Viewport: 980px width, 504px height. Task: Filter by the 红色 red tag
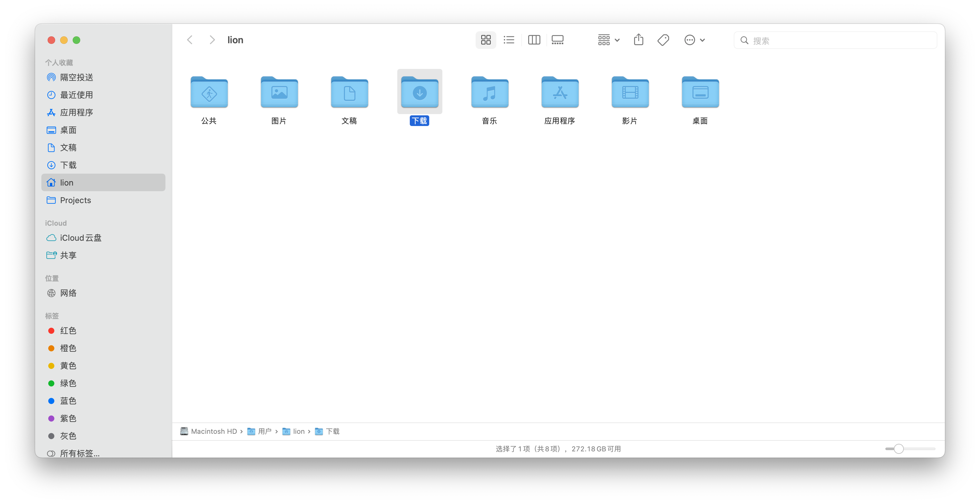pyautogui.click(x=68, y=330)
